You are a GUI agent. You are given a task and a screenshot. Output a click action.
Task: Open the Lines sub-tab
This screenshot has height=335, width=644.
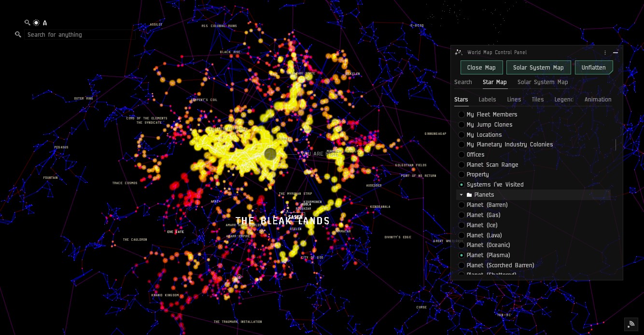[514, 100]
